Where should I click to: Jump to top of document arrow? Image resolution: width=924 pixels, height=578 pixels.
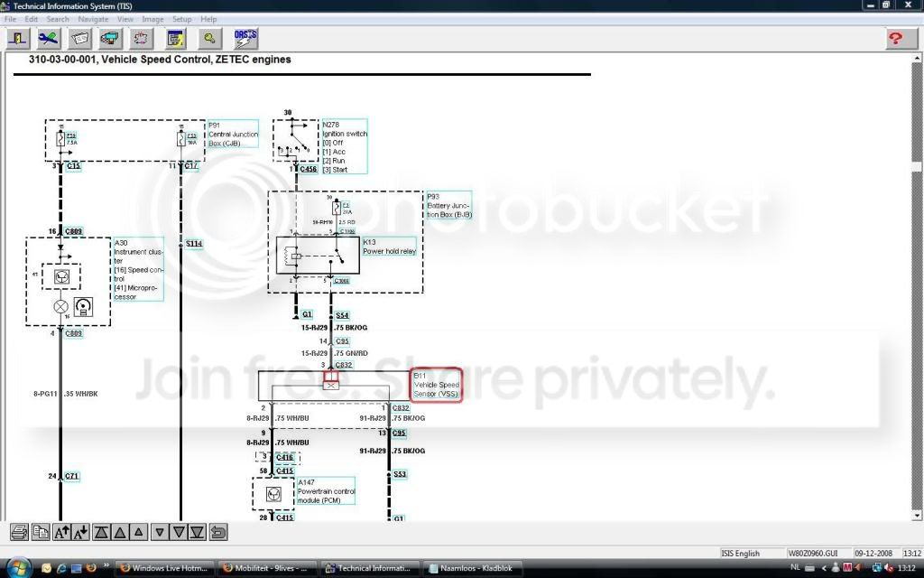(101, 532)
